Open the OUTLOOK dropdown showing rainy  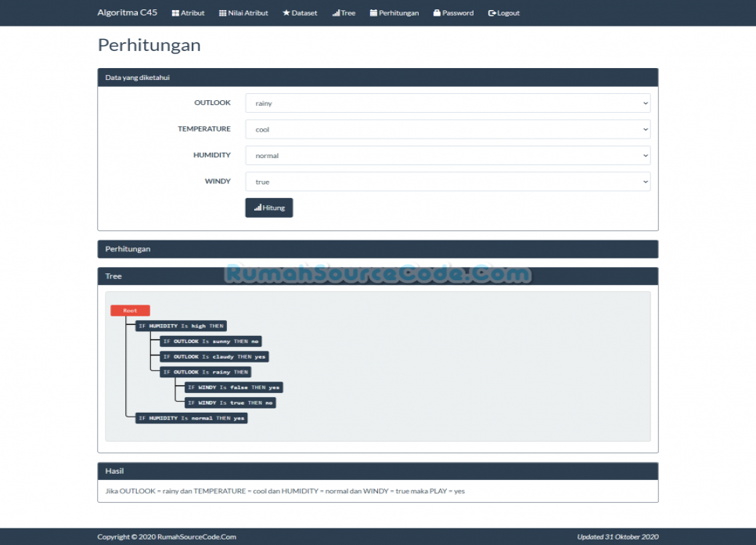point(448,103)
